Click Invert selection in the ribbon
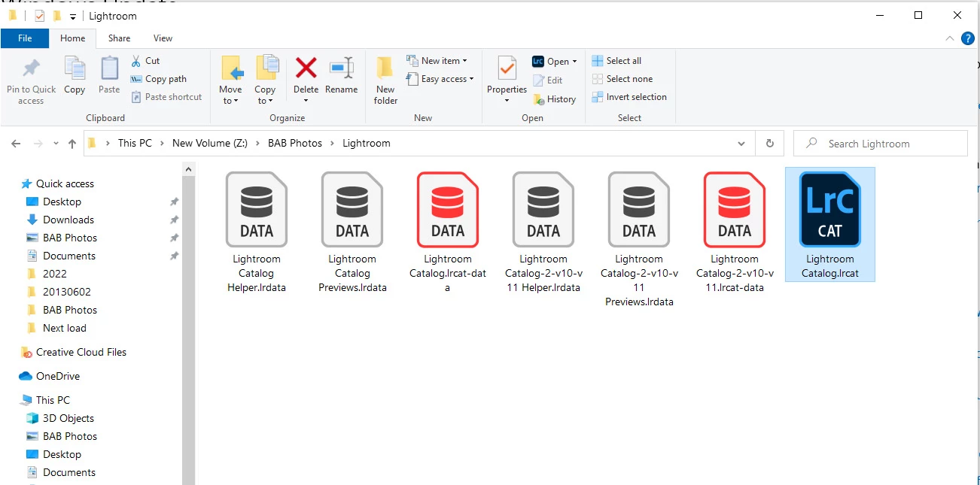The image size is (980, 485). [x=629, y=97]
